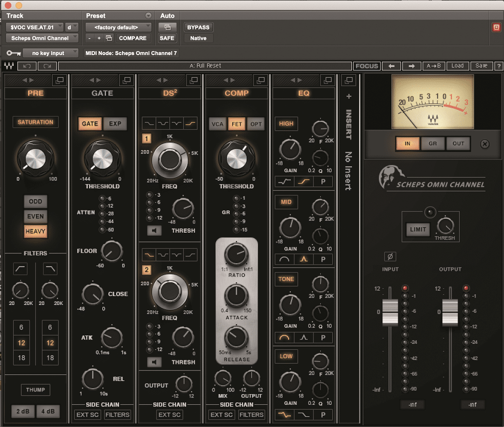Toggle the phase invert Ø button
Viewport: 504px width, 427px height.
pos(390,256)
